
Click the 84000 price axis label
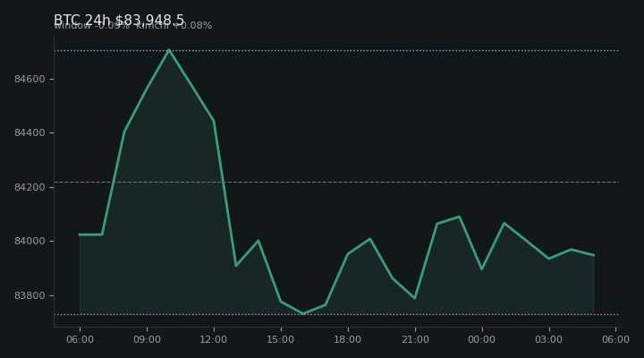(30, 241)
